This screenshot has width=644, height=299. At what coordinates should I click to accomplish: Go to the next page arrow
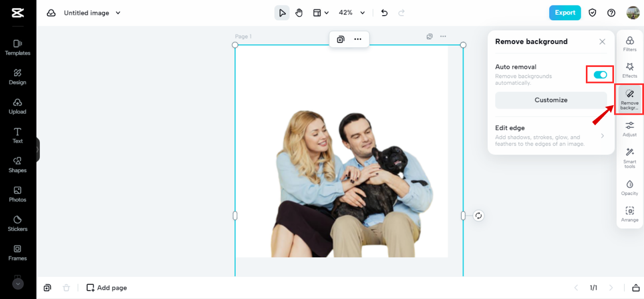pyautogui.click(x=611, y=288)
